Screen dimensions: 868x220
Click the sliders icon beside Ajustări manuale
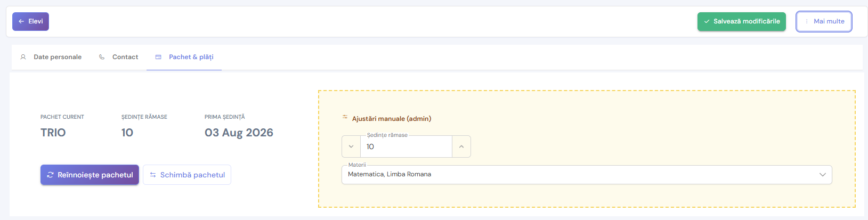(345, 118)
